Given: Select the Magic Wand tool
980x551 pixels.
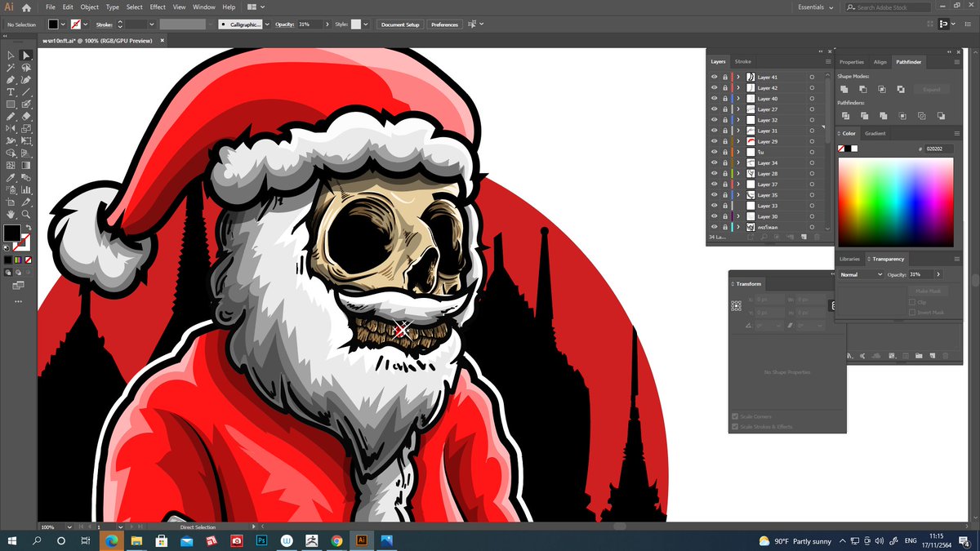Looking at the screenshot, I should (11, 68).
